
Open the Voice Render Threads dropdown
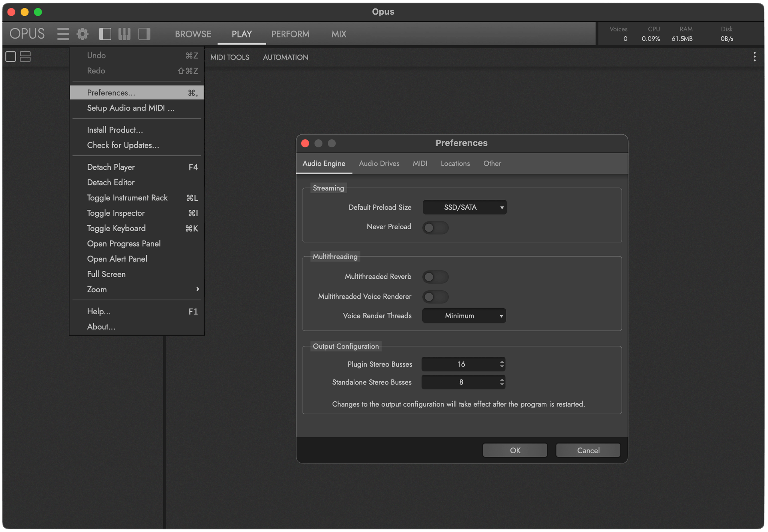click(x=464, y=315)
